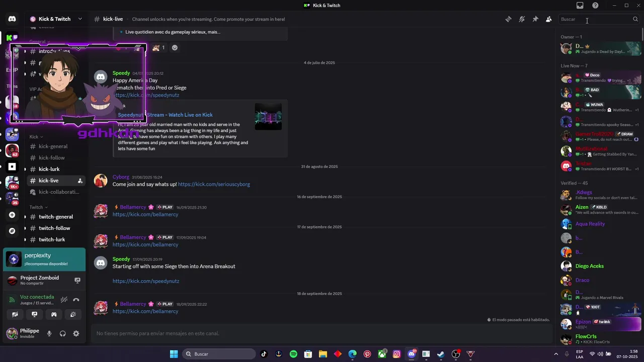Toggle noise suppression icon

64,300
